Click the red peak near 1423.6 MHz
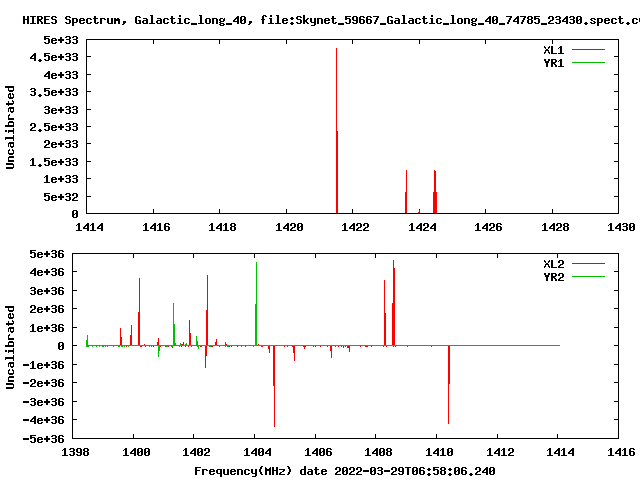The width and height of the screenshot is (640, 480). tap(406, 192)
